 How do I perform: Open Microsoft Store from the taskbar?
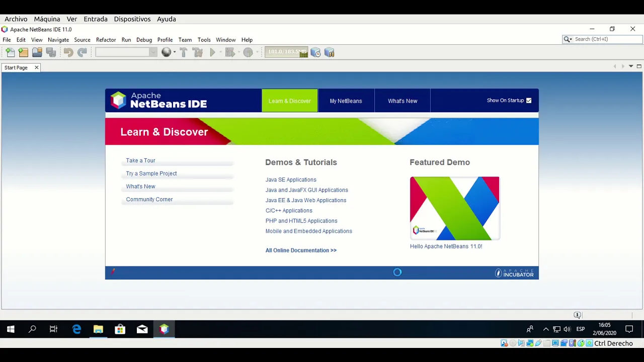pyautogui.click(x=120, y=329)
